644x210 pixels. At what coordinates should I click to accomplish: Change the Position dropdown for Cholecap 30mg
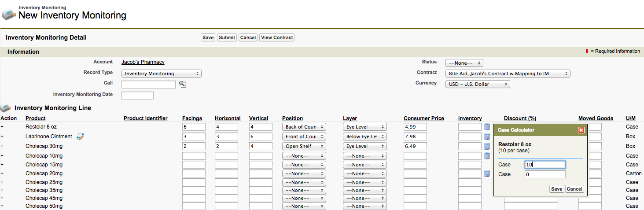[304, 146]
